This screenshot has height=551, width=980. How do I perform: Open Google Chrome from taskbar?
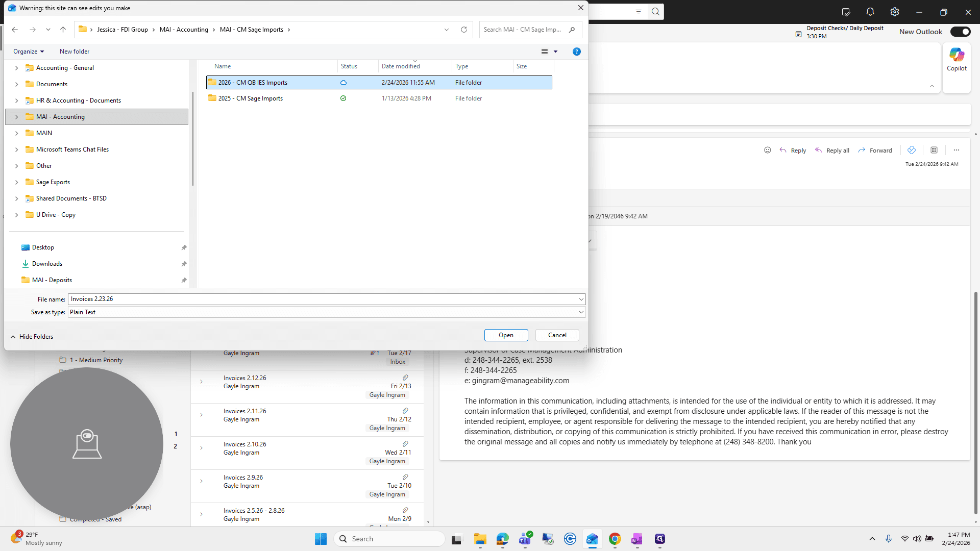coord(615,539)
